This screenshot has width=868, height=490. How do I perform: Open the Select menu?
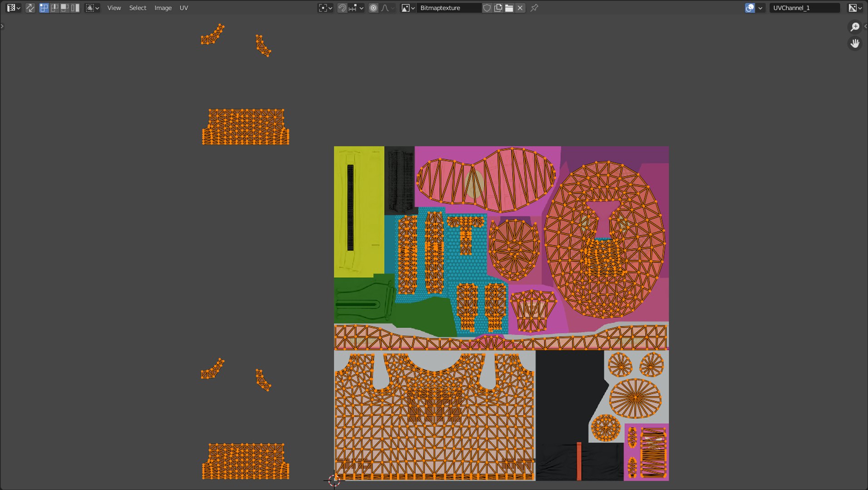(x=138, y=8)
